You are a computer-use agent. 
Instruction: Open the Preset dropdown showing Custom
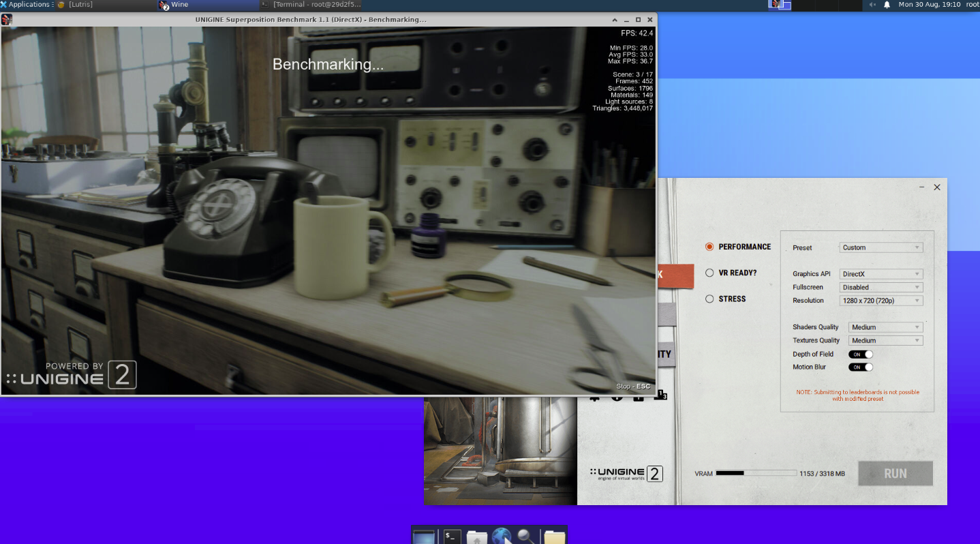click(x=881, y=247)
